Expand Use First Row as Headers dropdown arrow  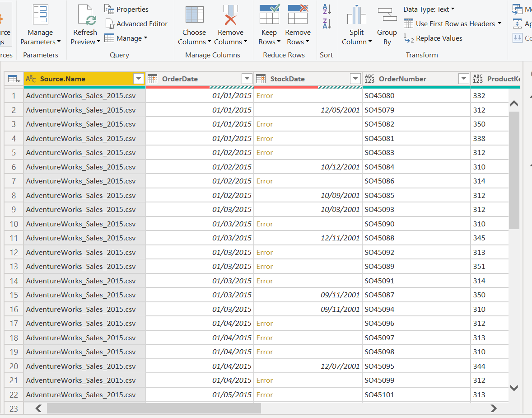point(499,23)
